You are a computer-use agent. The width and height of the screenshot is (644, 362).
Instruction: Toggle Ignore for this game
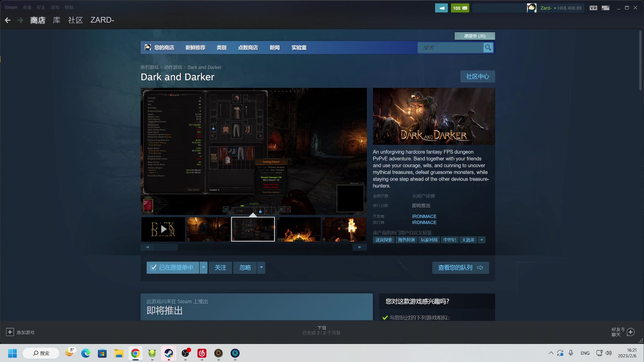tap(245, 267)
